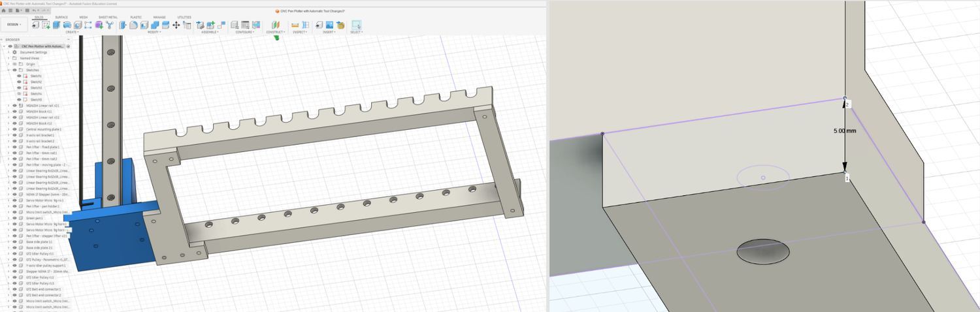
Task: Open the Inspect dropdown menu
Action: click(x=300, y=32)
